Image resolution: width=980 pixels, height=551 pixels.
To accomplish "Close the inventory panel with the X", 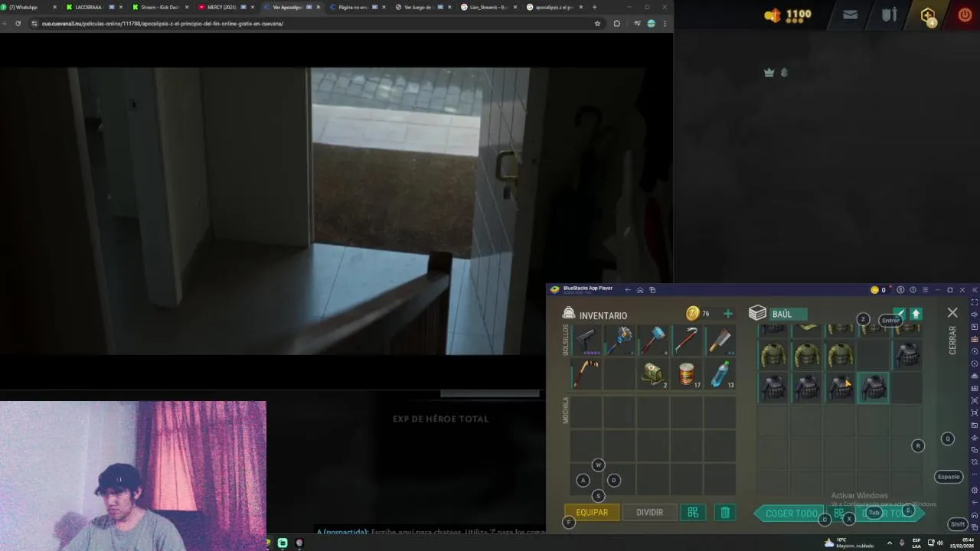I will pos(952,313).
